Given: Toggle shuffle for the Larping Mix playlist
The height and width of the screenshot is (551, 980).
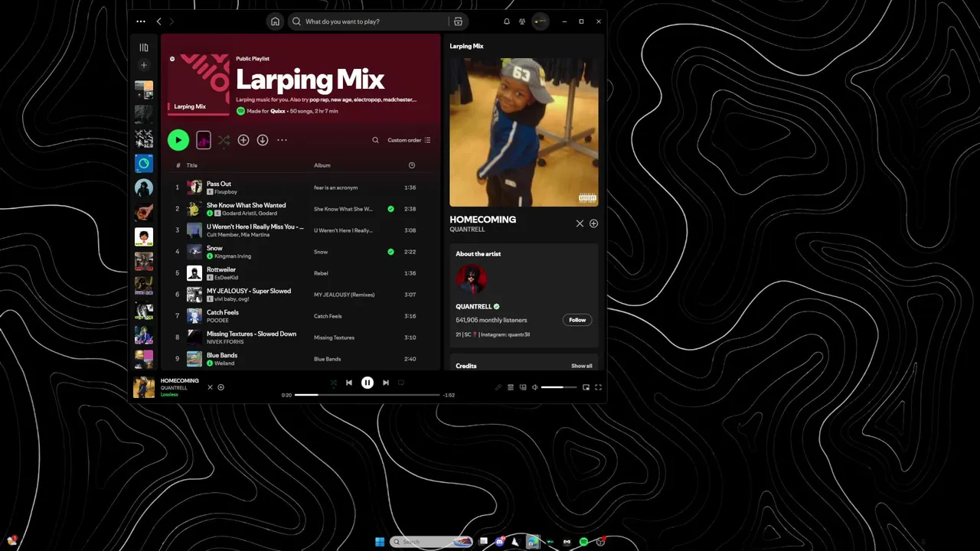Looking at the screenshot, I should click(x=224, y=140).
